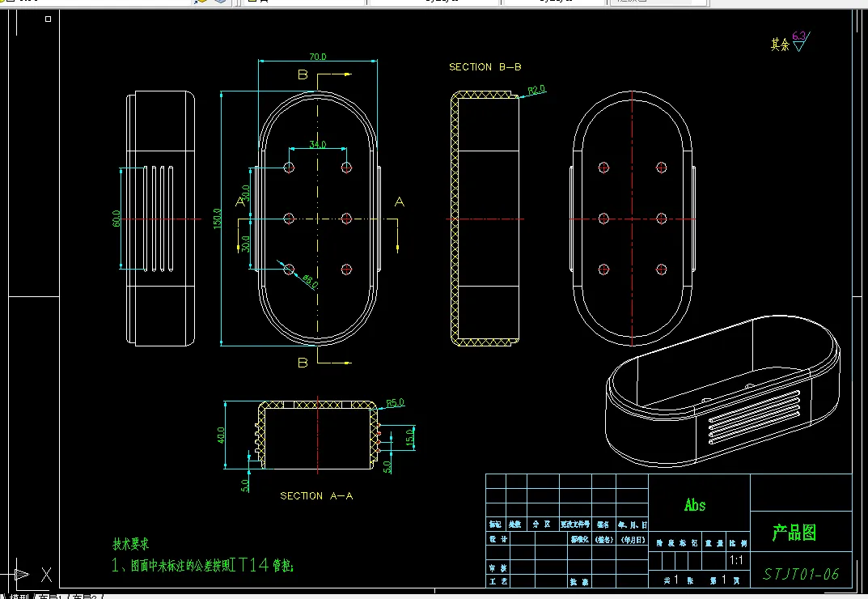The image size is (868, 599).
Task: Click the small square grip at top-left
Action: pos(49,19)
